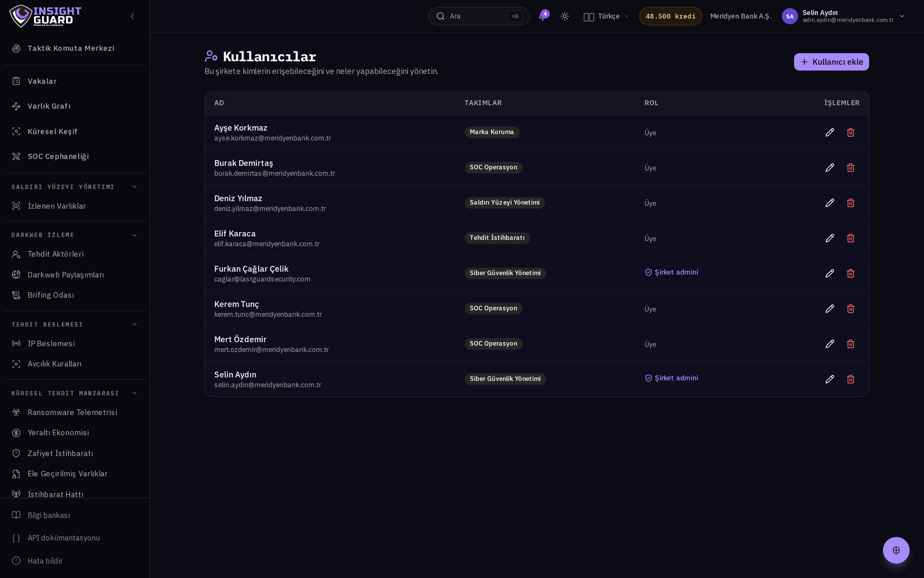Click Marka Koruma team tag
Viewport: 924px width, 578px height.
click(x=492, y=132)
